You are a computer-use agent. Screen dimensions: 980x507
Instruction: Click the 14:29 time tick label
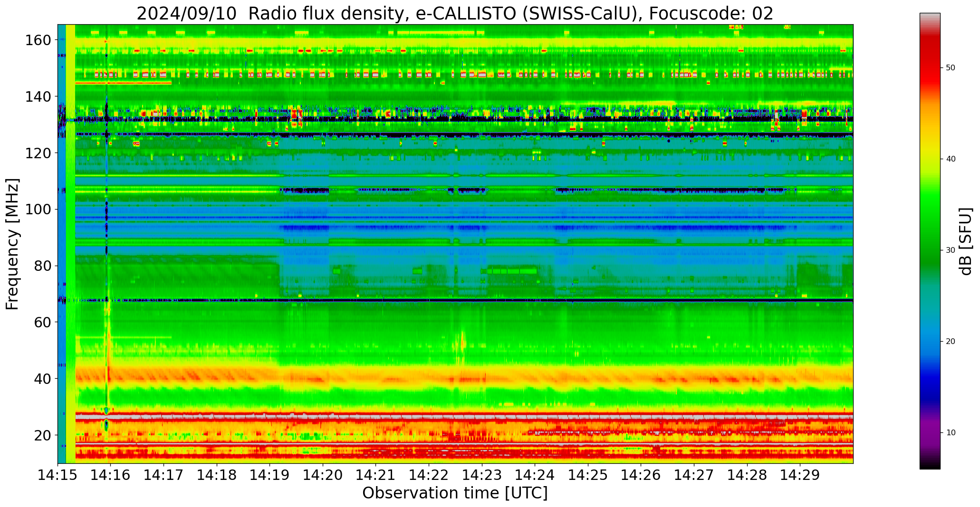point(800,475)
